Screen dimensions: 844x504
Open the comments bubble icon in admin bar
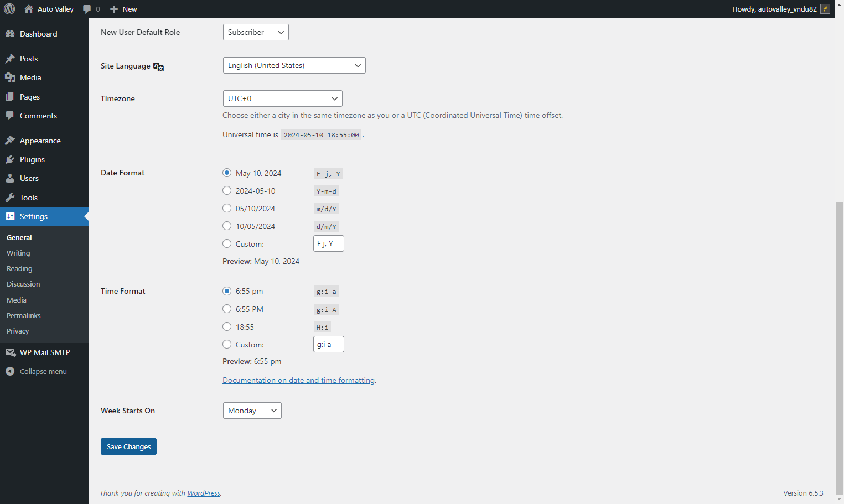pyautogui.click(x=87, y=9)
